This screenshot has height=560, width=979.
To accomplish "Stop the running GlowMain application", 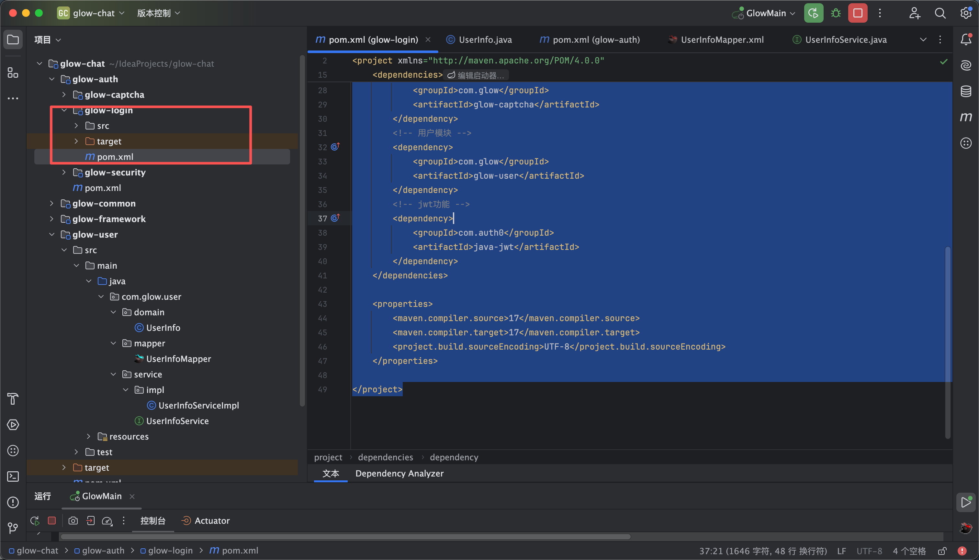I will click(x=858, y=13).
